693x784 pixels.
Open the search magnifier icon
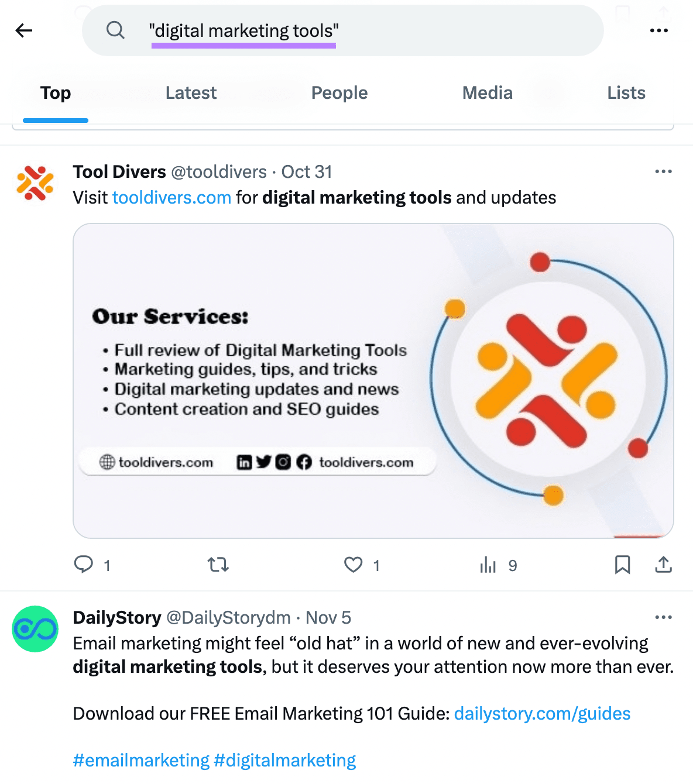coord(115,30)
